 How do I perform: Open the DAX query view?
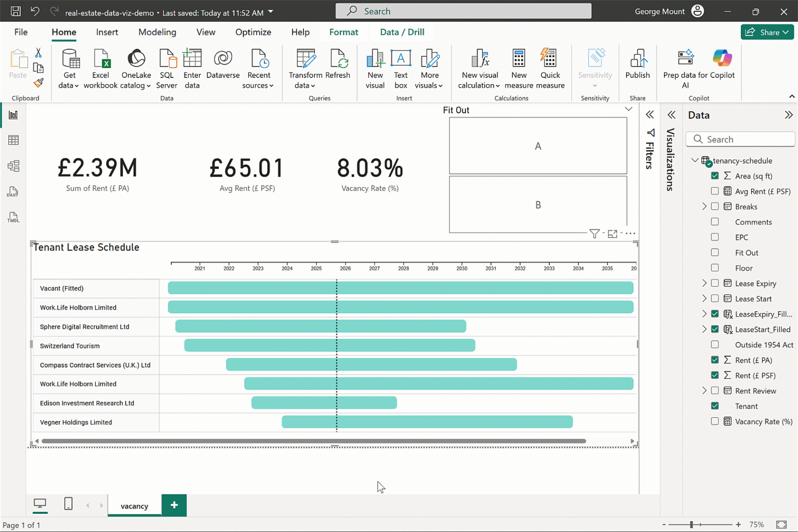[x=14, y=192]
